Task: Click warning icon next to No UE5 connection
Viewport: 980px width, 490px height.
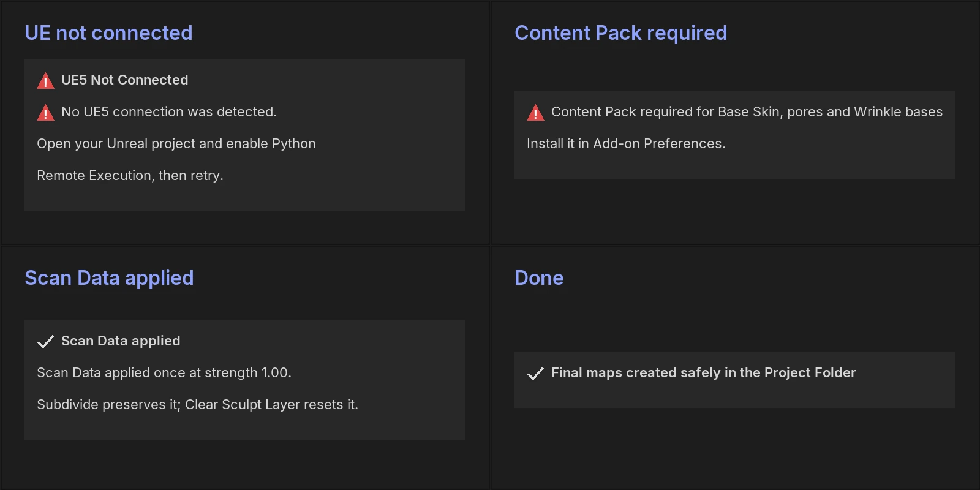Action: [45, 112]
